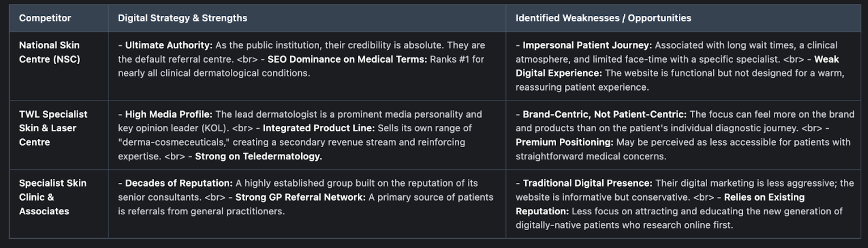Click the Impersonal Patient Journey text
868x248 pixels.
pos(587,45)
